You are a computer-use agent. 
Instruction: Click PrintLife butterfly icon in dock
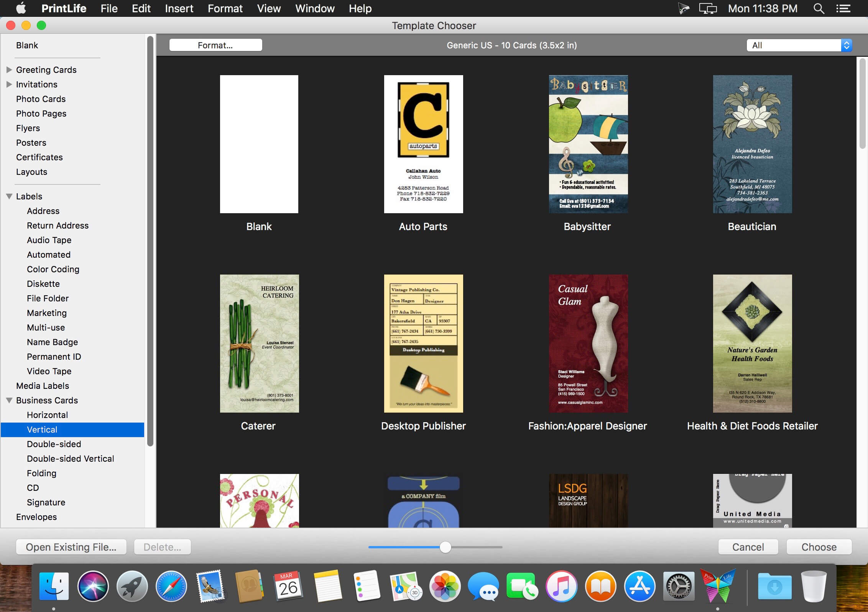(x=718, y=586)
